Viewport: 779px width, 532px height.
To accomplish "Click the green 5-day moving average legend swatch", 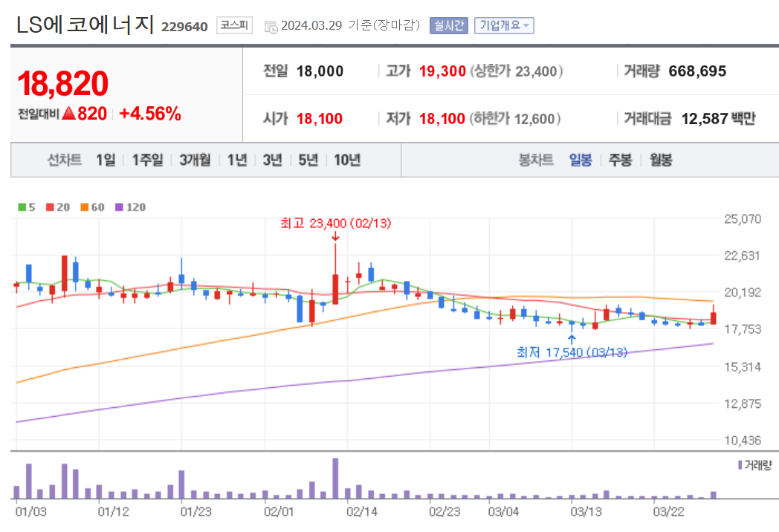I will pyautogui.click(x=22, y=207).
